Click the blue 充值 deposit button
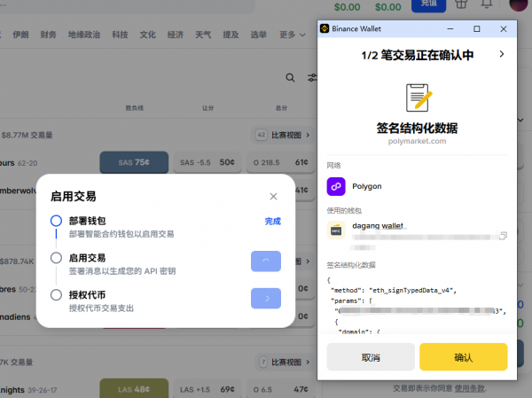 [x=428, y=4]
